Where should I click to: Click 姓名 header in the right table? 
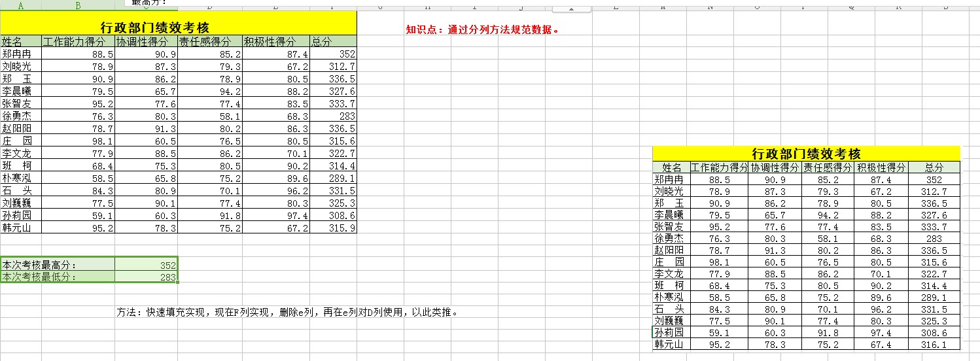[671, 167]
